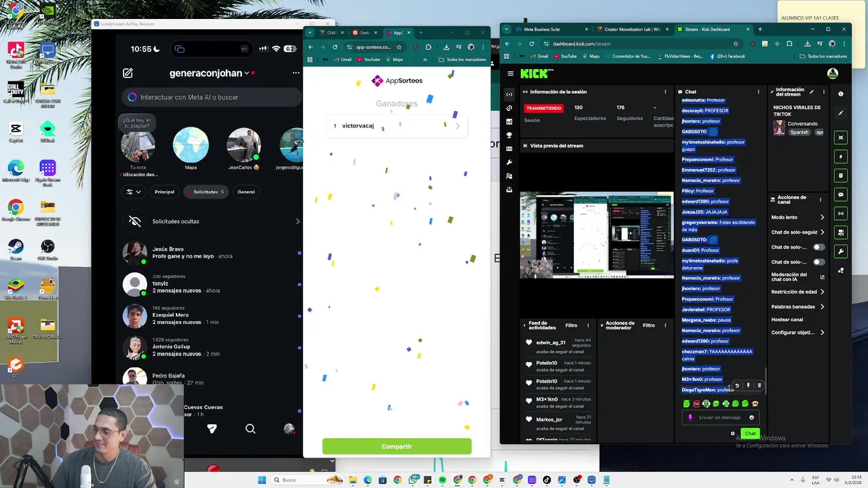The height and width of the screenshot is (488, 868).
Task: Expand the winner row victorvacaj chevron
Action: (x=457, y=126)
